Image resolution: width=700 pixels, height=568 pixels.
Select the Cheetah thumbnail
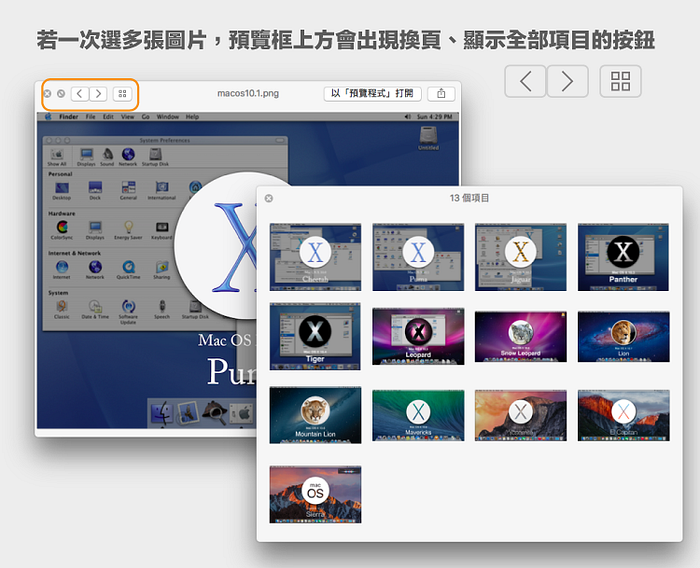pos(315,257)
